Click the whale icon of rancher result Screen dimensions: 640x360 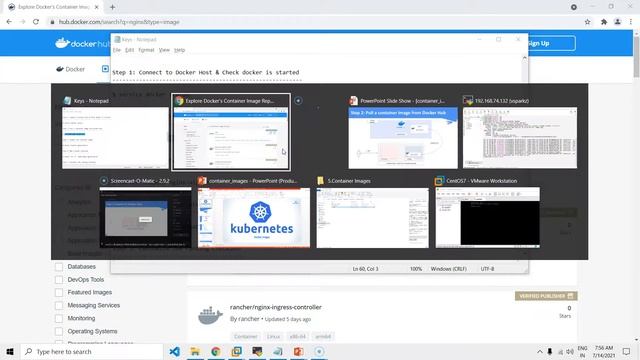[210, 315]
